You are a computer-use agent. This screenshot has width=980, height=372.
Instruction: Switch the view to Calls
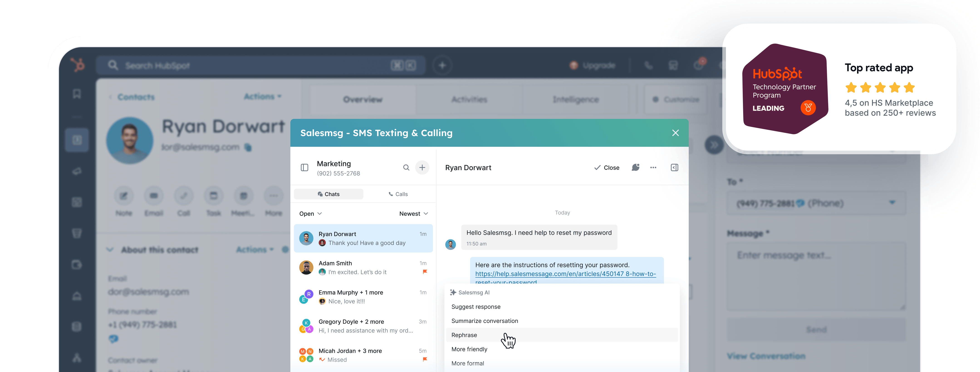coord(398,194)
